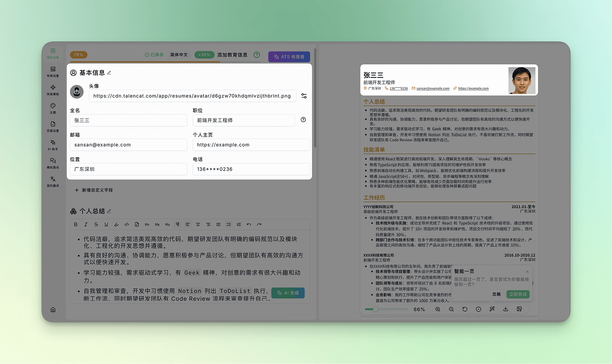The width and height of the screenshot is (612, 364).
Task: Switch to the 模拟面试 sidebar tab
Action: pos(53,163)
